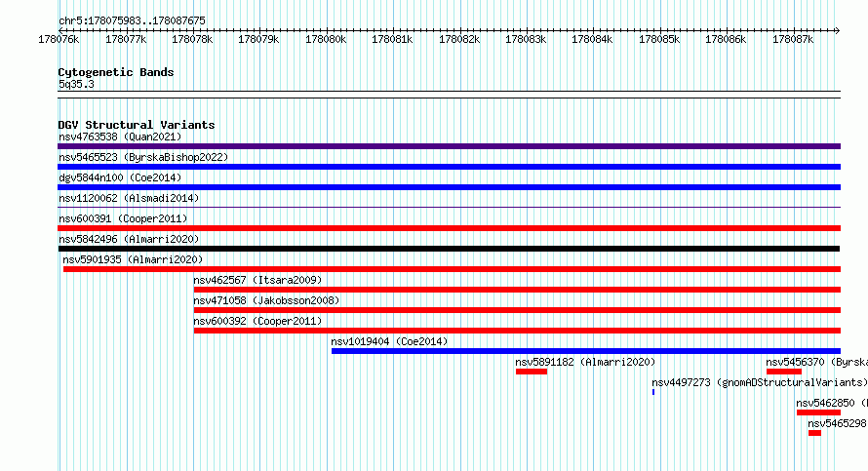Select the red bar under nsv600391
Image resolution: width=868 pixels, height=471 pixels.
tap(449, 228)
